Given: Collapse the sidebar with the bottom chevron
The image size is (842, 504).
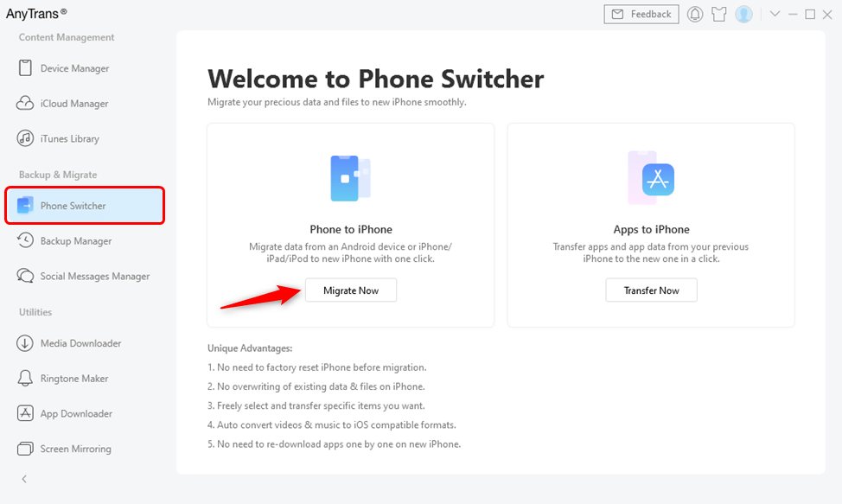Looking at the screenshot, I should (23, 479).
